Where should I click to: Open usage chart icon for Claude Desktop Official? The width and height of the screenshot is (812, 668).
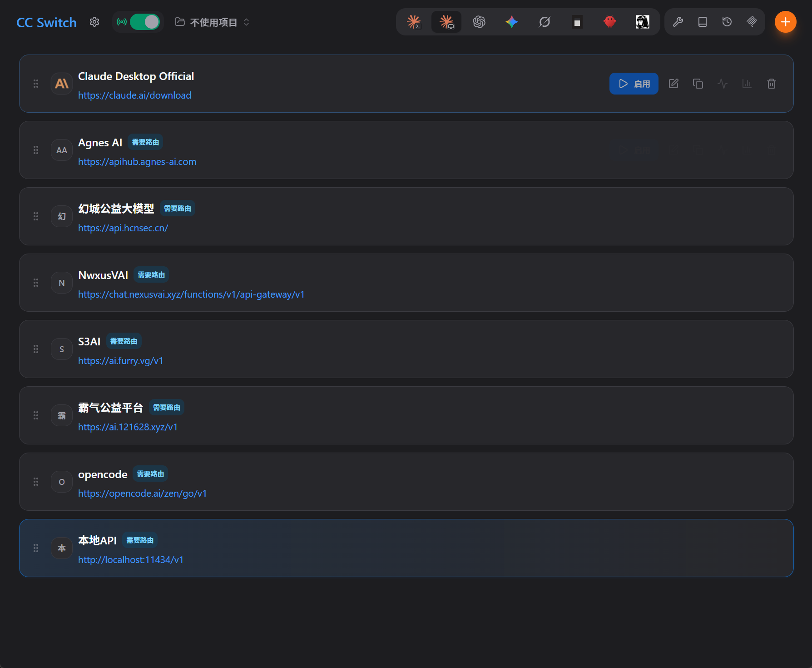(747, 84)
